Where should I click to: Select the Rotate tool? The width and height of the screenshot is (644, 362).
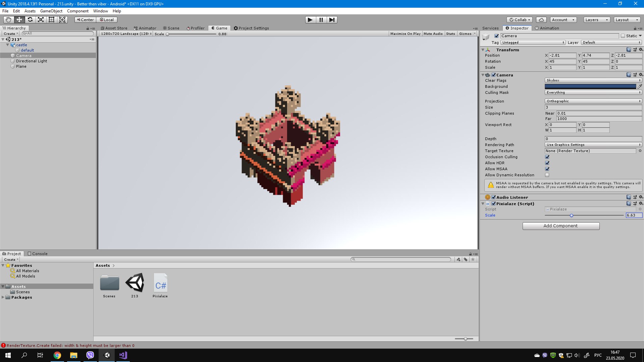[30, 20]
